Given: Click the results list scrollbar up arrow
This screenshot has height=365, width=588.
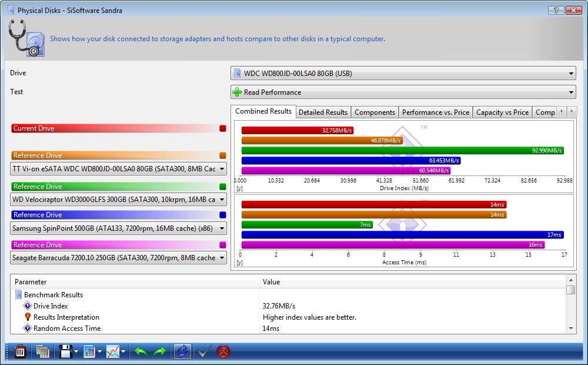Looking at the screenshot, I should (571, 280).
